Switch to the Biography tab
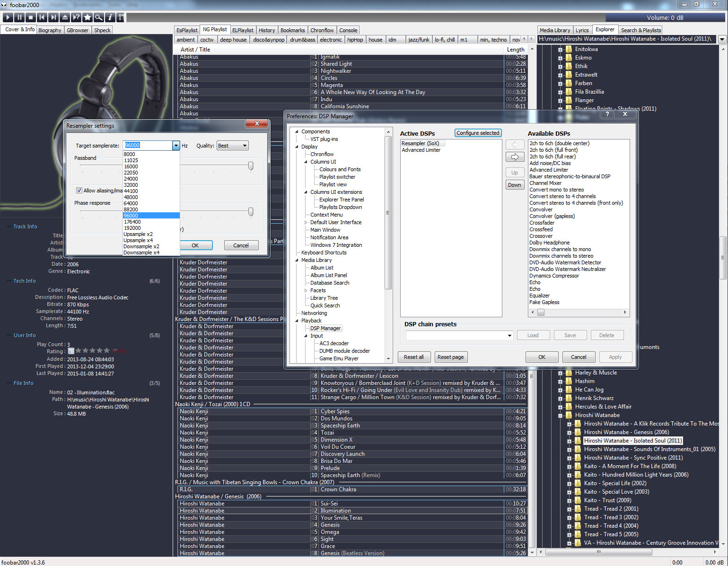This screenshot has width=728, height=566. point(50,30)
